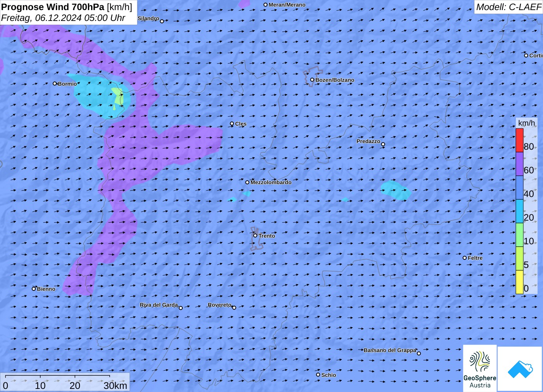Click the cyan low-wind patch east of Bormio
The image size is (543, 392).
tap(102, 96)
